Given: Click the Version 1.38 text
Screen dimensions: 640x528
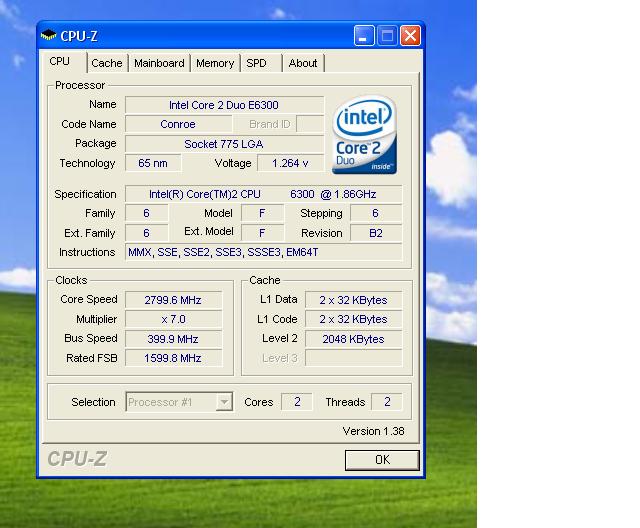Looking at the screenshot, I should pyautogui.click(x=373, y=431).
